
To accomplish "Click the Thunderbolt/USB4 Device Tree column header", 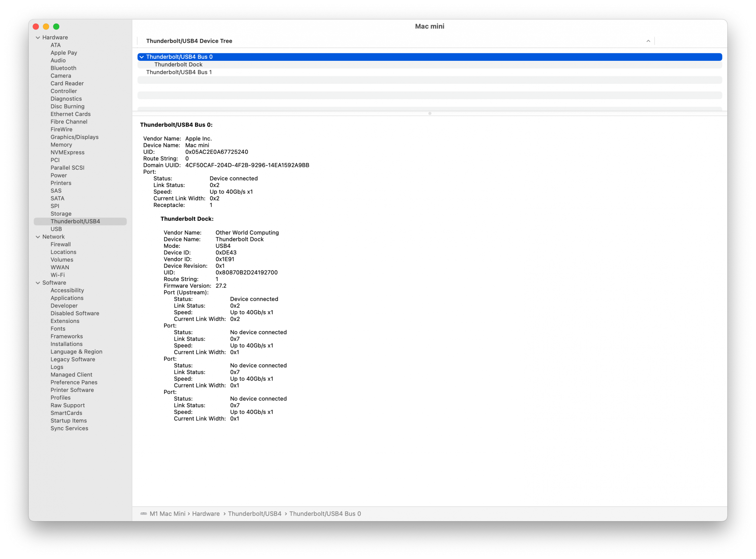I will (189, 41).
